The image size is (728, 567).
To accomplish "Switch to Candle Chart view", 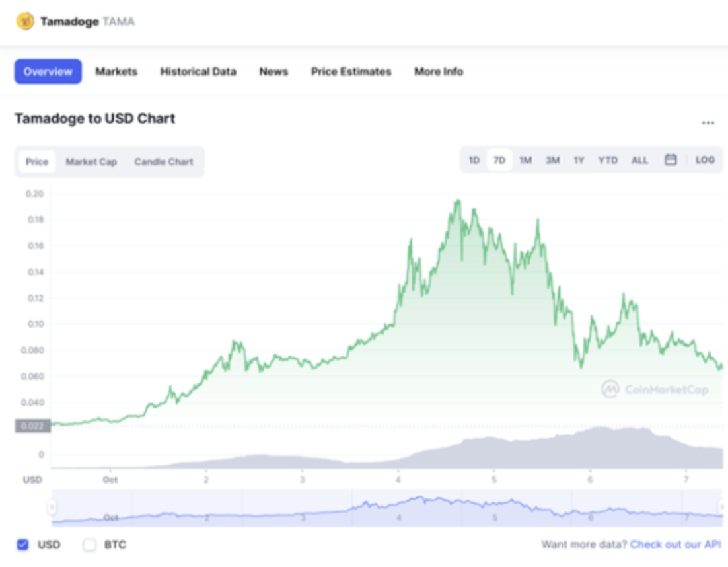I will tap(163, 162).
